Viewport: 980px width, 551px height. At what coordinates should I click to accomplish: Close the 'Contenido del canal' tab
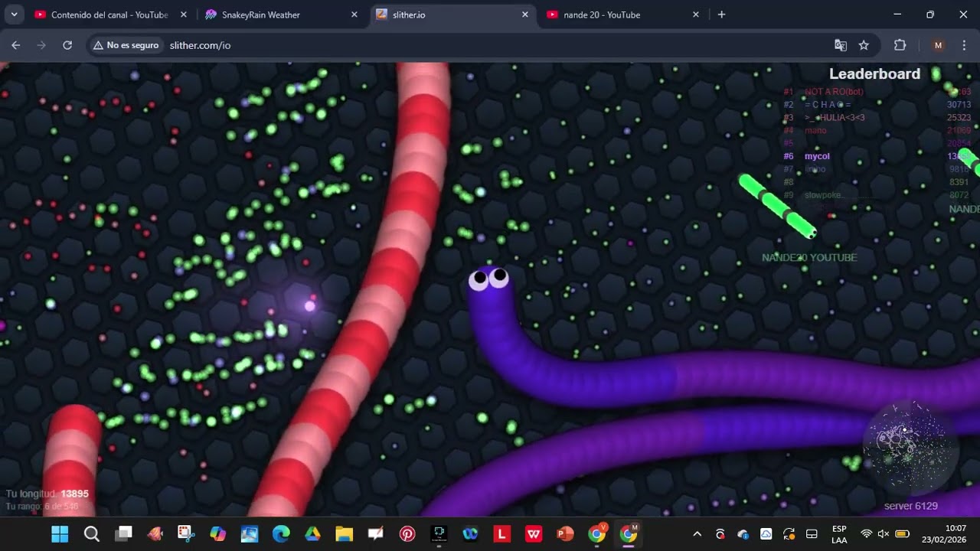click(x=183, y=15)
